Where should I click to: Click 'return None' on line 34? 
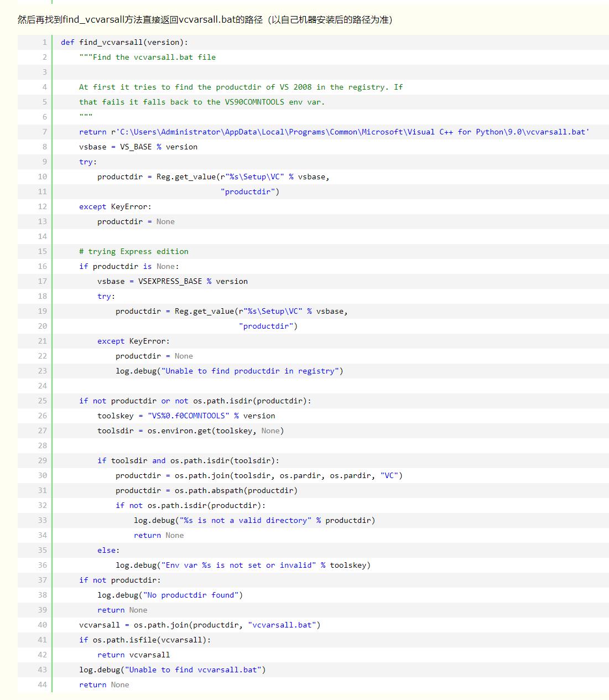[159, 535]
